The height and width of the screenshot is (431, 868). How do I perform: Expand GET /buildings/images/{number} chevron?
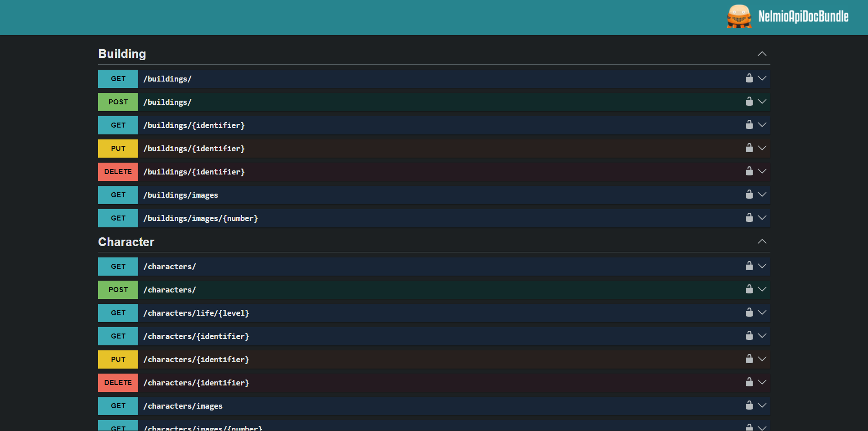[x=762, y=218]
